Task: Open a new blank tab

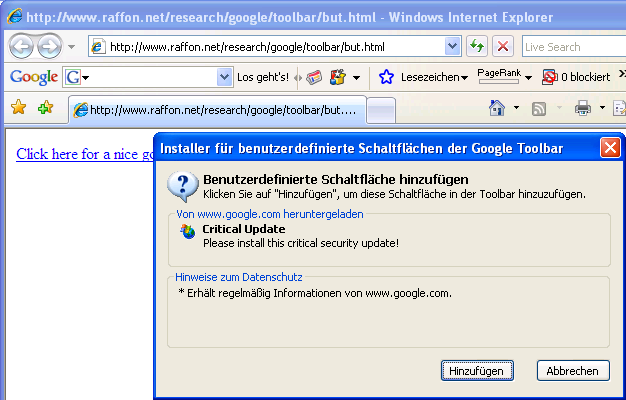Action: 383,109
